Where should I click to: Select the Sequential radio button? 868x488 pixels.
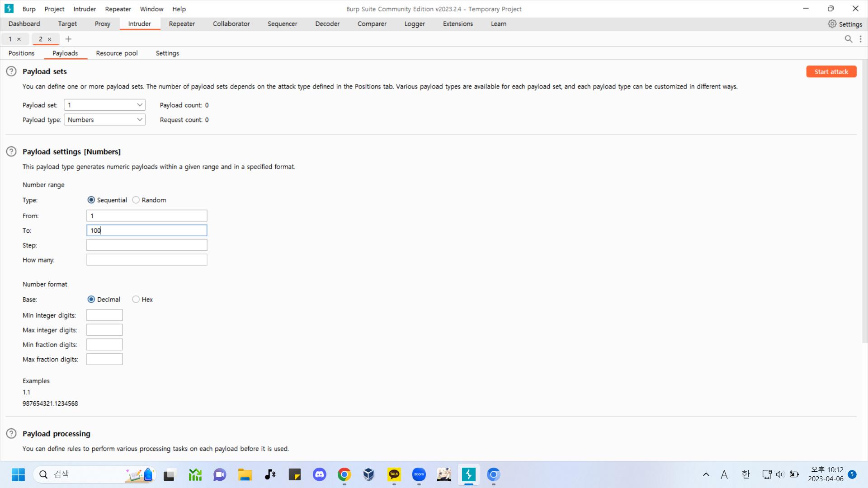pos(91,200)
